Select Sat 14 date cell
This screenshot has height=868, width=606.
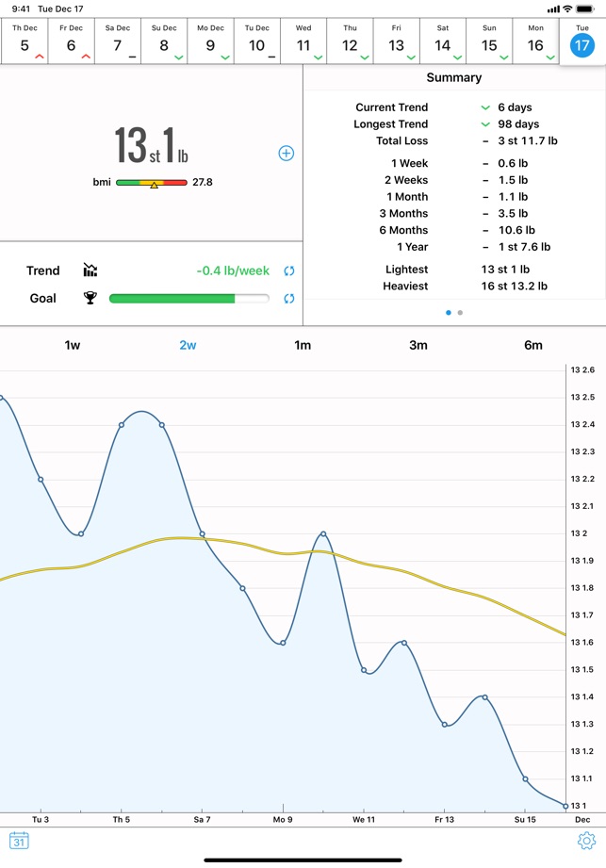click(x=443, y=41)
